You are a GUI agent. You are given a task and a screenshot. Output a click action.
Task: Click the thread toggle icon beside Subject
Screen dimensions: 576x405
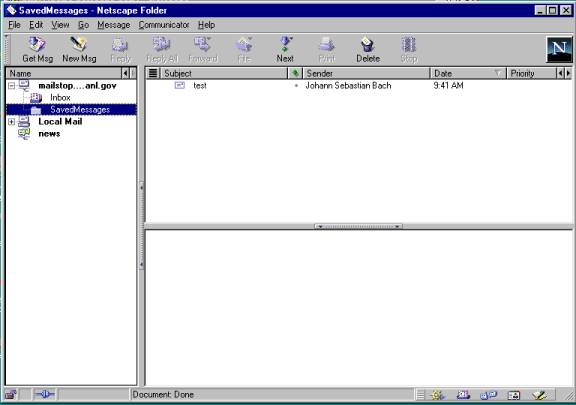tap(153, 73)
